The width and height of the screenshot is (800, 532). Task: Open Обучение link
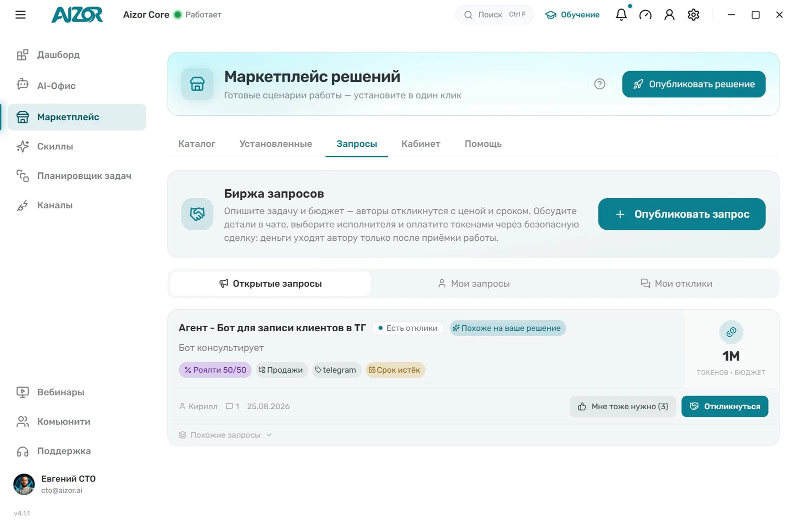coord(572,15)
